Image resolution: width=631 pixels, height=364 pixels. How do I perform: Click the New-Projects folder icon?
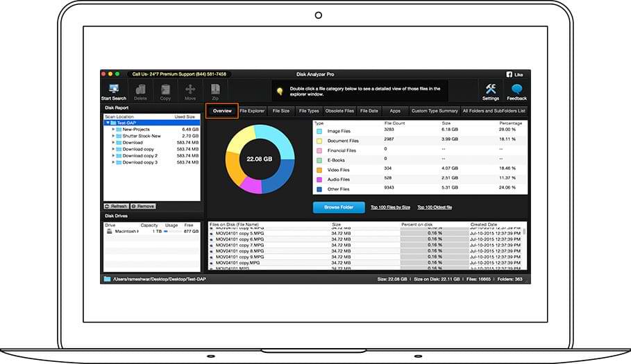(x=119, y=130)
